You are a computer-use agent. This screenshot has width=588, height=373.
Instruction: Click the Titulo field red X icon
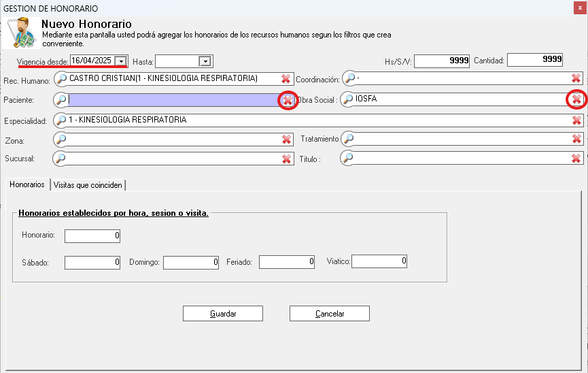point(576,159)
